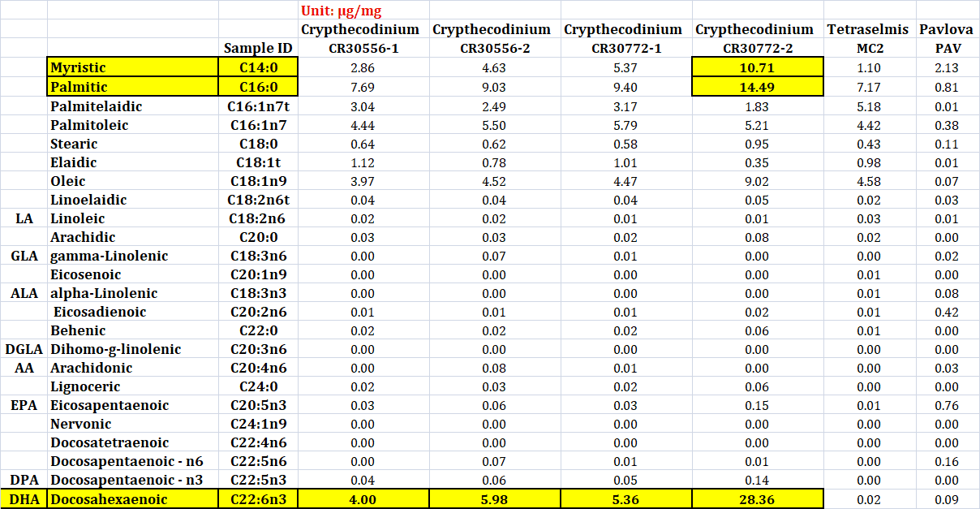Image resolution: width=980 pixels, height=509 pixels.
Task: Click the highlighted Palmitic cell
Action: pos(133,87)
